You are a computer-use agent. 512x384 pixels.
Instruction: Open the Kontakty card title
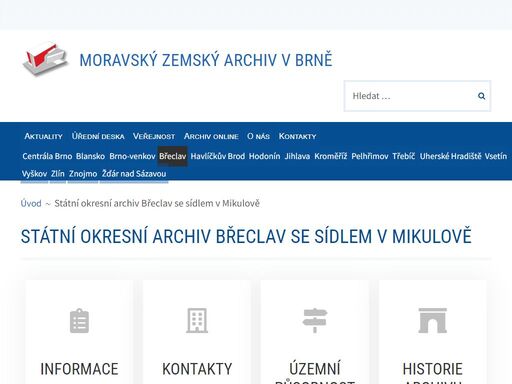197,369
